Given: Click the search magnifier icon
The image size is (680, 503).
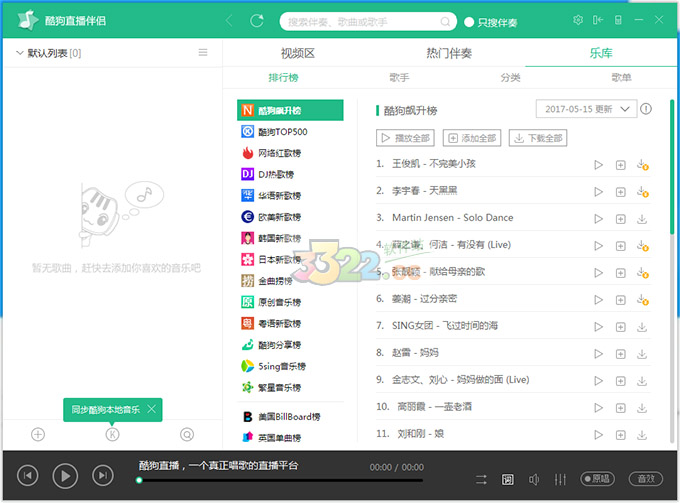Looking at the screenshot, I should coord(445,21).
